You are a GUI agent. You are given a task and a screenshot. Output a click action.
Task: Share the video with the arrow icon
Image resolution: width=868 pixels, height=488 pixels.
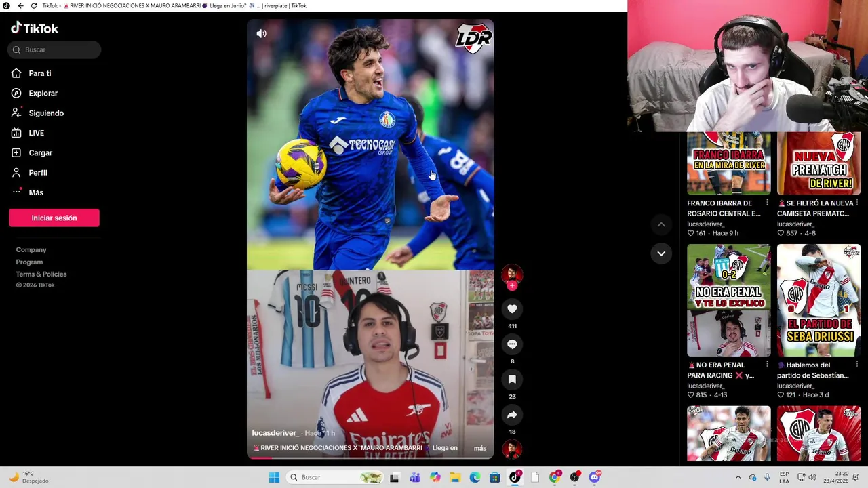512,415
